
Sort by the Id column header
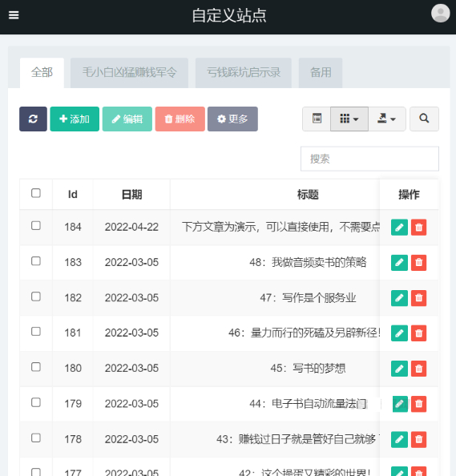73,194
